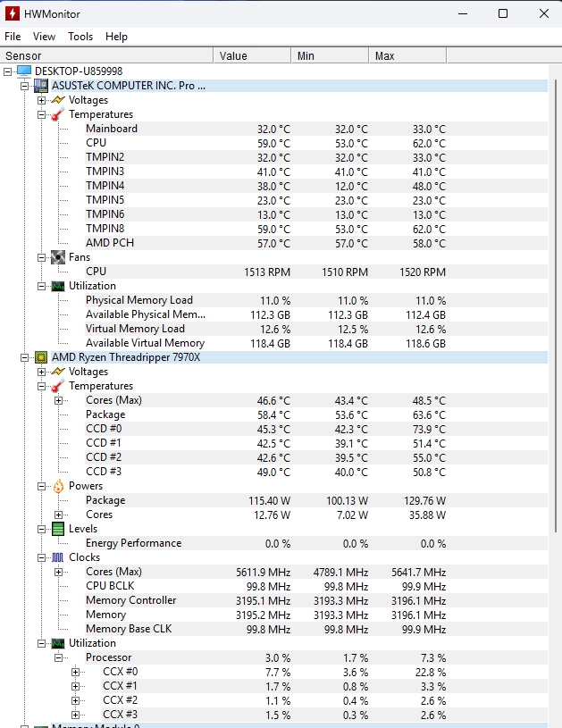This screenshot has height=728, width=562.
Task: Click the thermometer icon beside CPU Temperatures
Action: [x=57, y=386]
